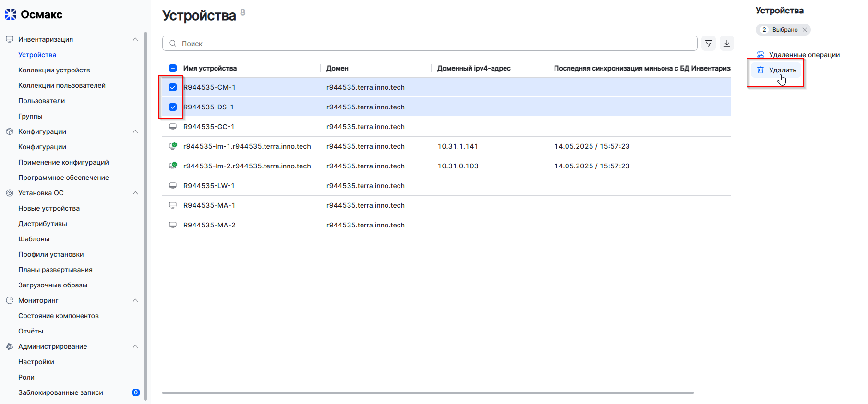Viewport: 868px width, 404px height.
Task: Toggle the select-all header checkbox
Action: point(173,68)
